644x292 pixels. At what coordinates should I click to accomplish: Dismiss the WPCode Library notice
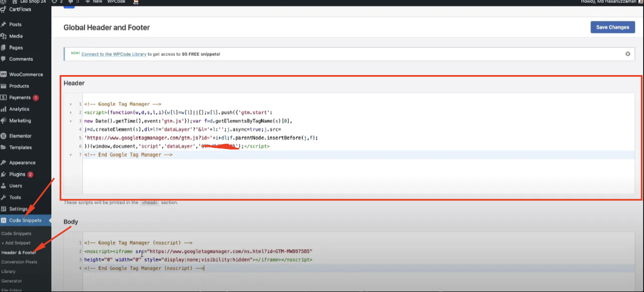tap(628, 54)
